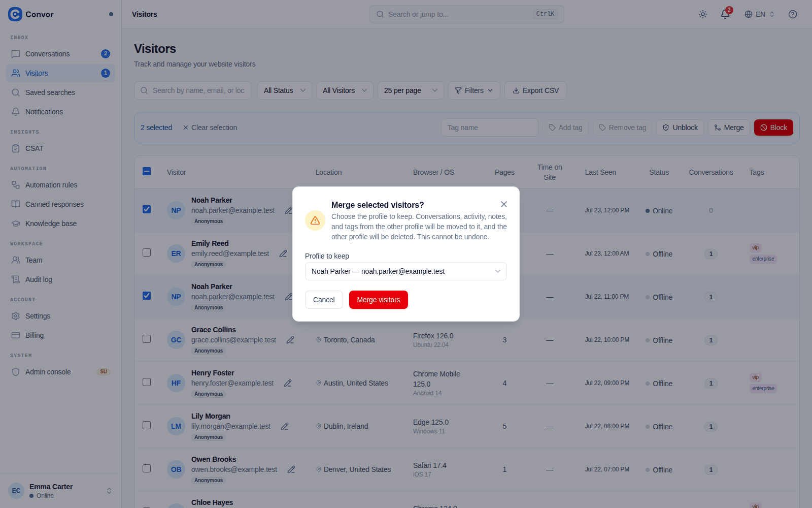The image size is (812, 508).
Task: Click the sidebar collapse dot icon
Action: point(111,14)
